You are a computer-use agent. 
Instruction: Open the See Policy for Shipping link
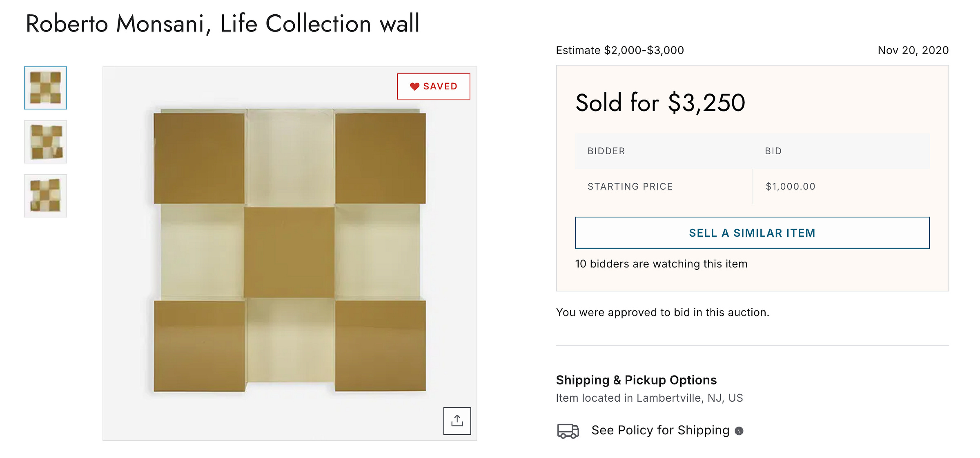click(x=660, y=430)
